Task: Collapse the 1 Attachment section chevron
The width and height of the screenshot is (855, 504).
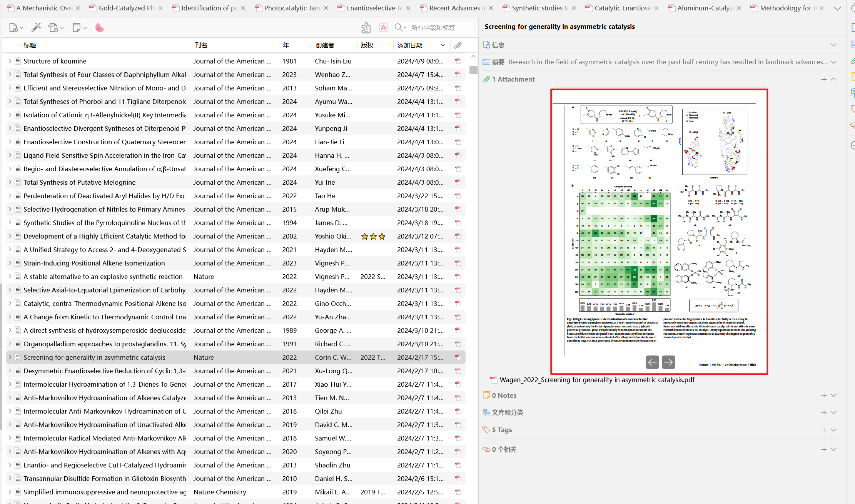Action: point(833,79)
